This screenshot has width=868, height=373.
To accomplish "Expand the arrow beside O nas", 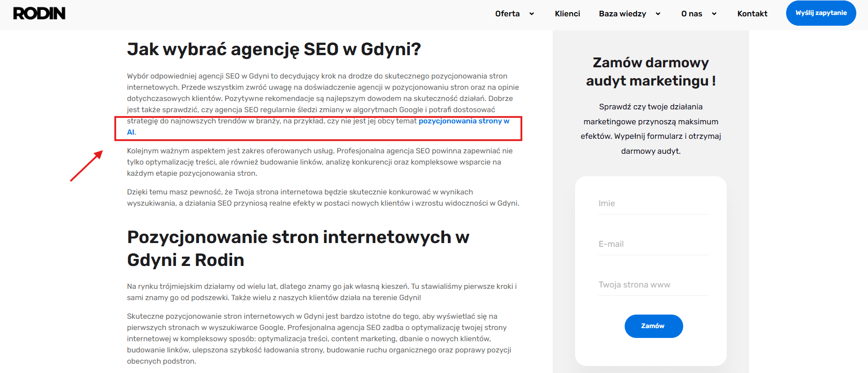I will tap(714, 14).
